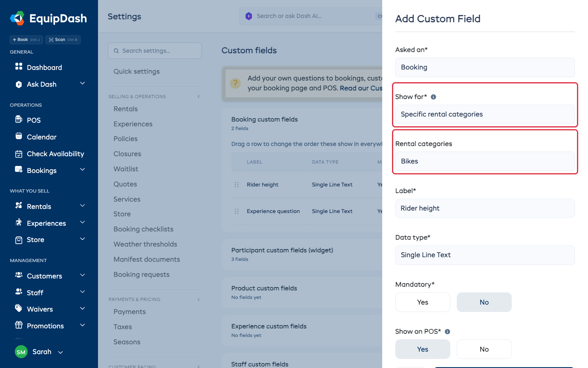Expand the Ask Dash sidebar menu chevron
Viewport: 588px width, 368px height.
pos(82,83)
